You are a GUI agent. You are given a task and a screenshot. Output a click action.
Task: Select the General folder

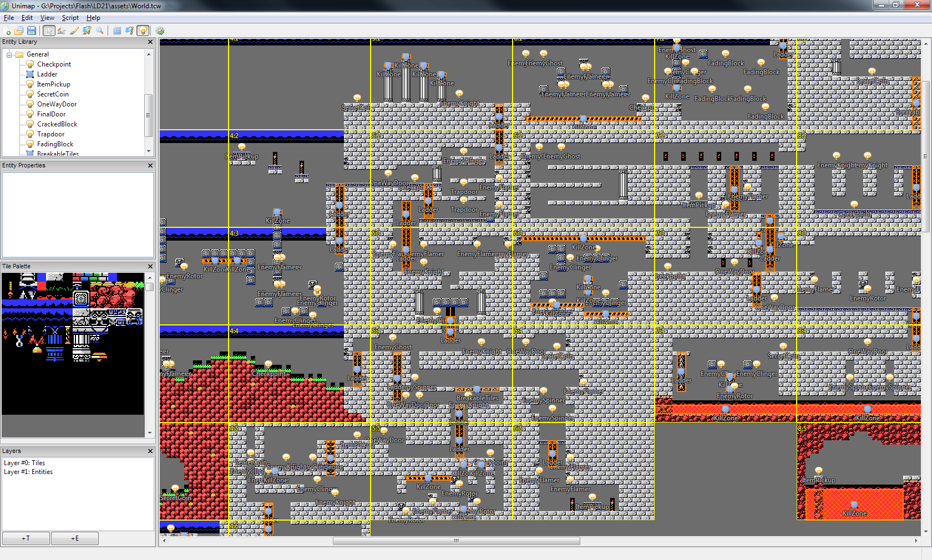pyautogui.click(x=37, y=54)
